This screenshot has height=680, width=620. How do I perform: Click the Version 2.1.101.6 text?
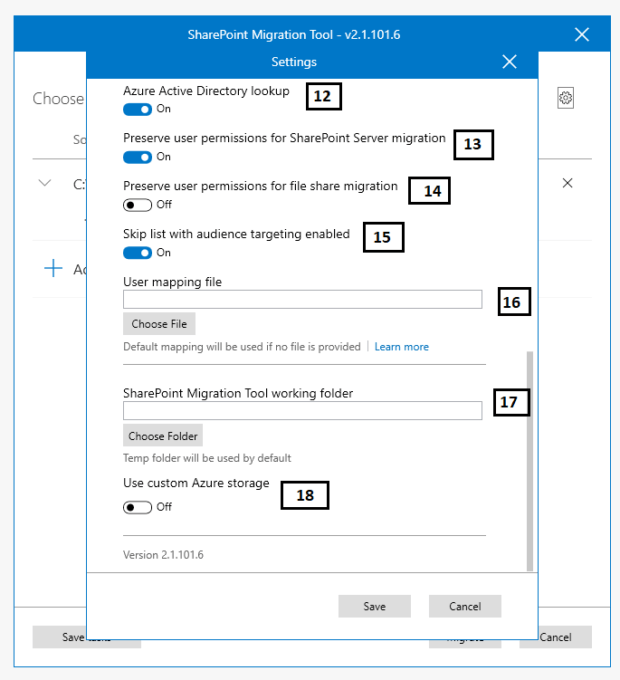tap(163, 555)
